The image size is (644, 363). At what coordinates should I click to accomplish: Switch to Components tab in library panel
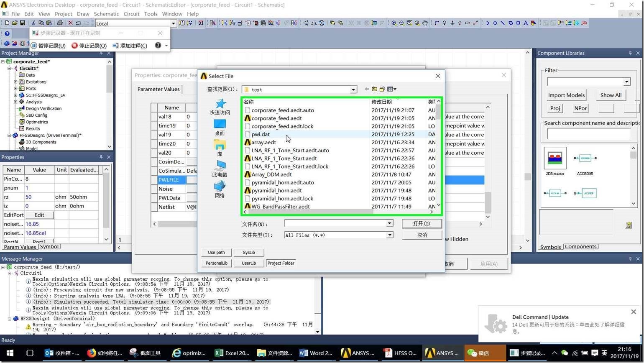click(x=580, y=247)
